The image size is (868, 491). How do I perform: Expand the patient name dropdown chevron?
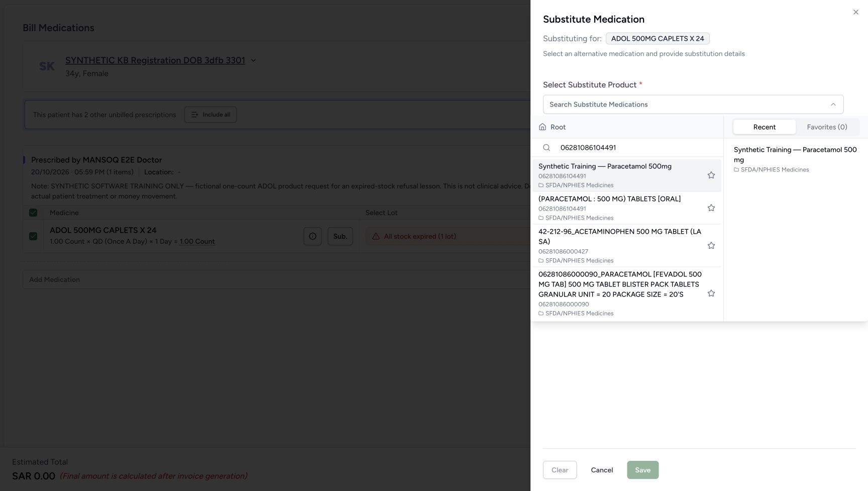point(253,60)
